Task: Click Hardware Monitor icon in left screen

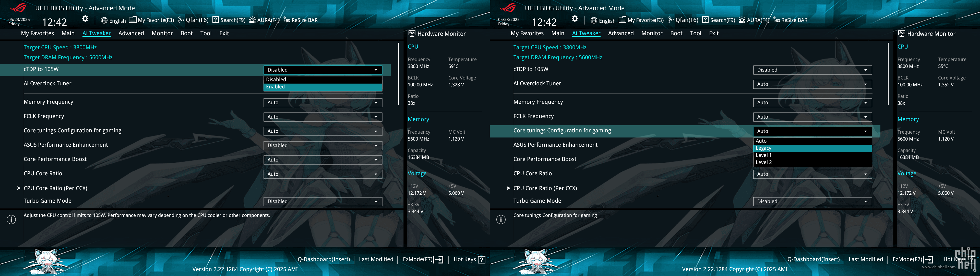Action: click(x=412, y=33)
